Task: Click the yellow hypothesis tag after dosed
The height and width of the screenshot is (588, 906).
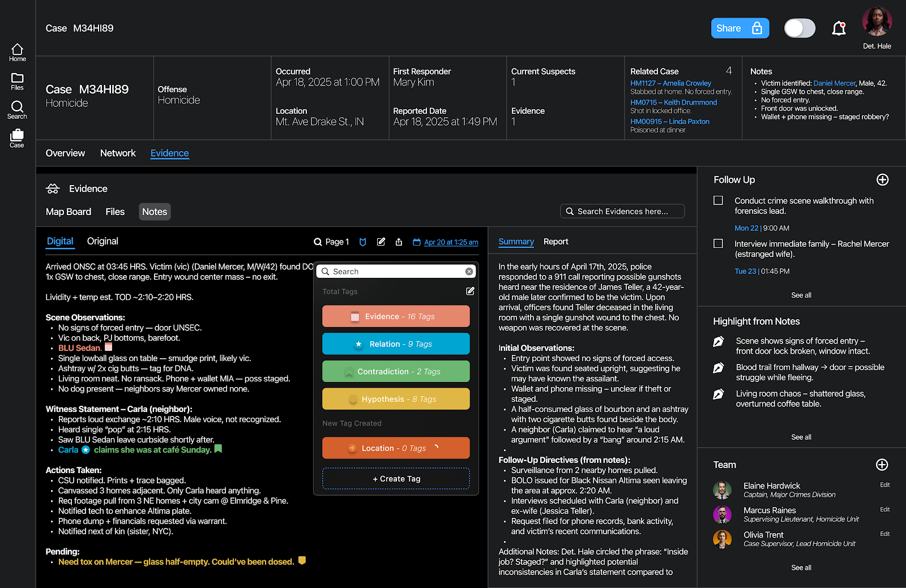Action: [302, 560]
